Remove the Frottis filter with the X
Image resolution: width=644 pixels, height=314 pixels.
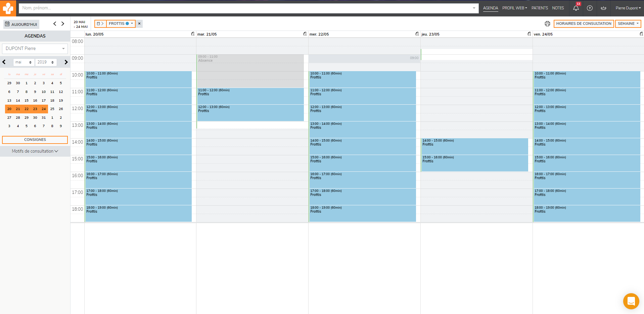139,23
